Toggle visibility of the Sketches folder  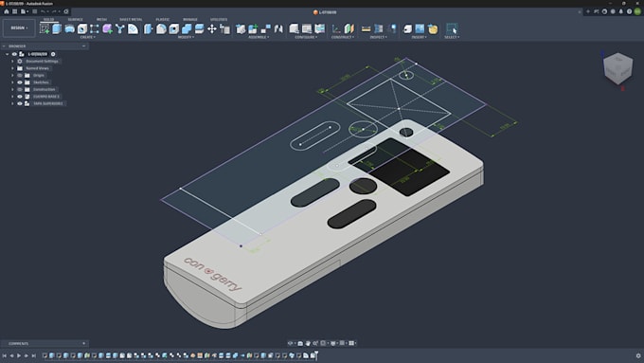[x=20, y=82]
